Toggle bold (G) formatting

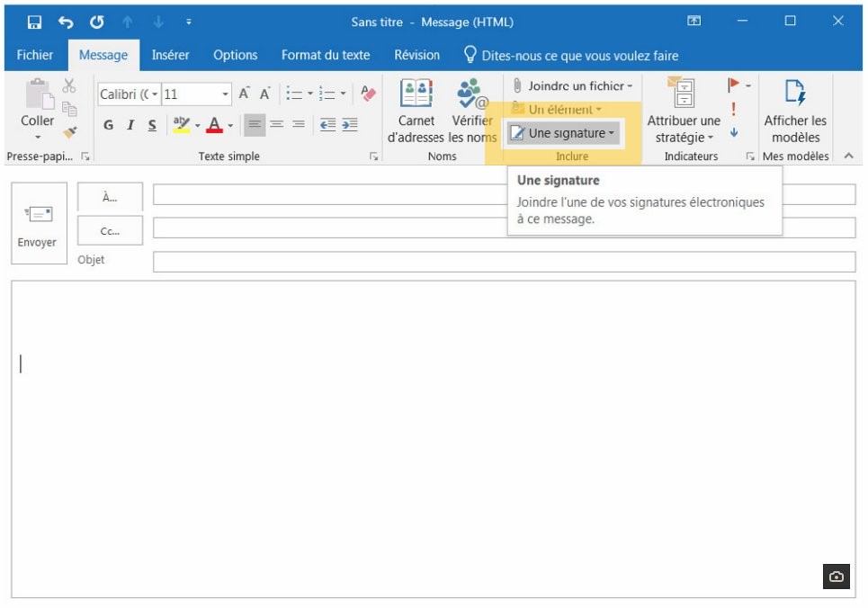pyautogui.click(x=108, y=125)
